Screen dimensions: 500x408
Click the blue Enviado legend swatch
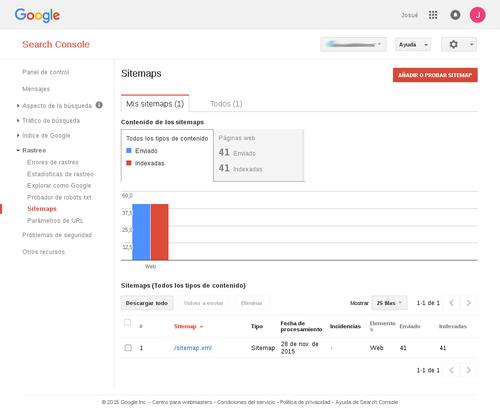pos(129,151)
